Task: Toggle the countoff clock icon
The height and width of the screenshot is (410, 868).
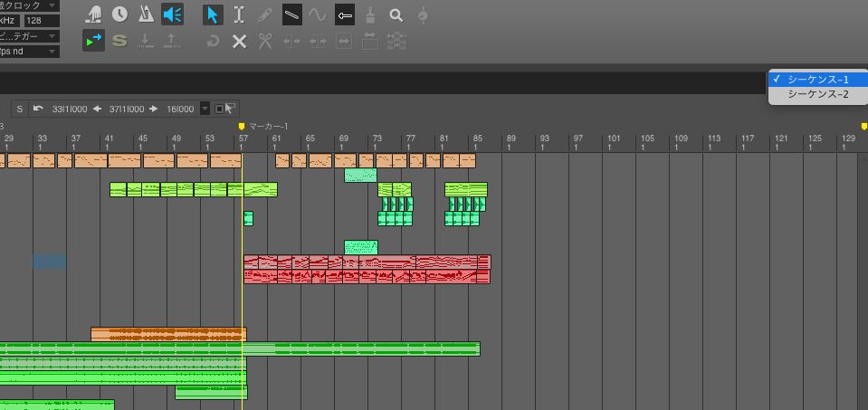Action: coord(119,14)
